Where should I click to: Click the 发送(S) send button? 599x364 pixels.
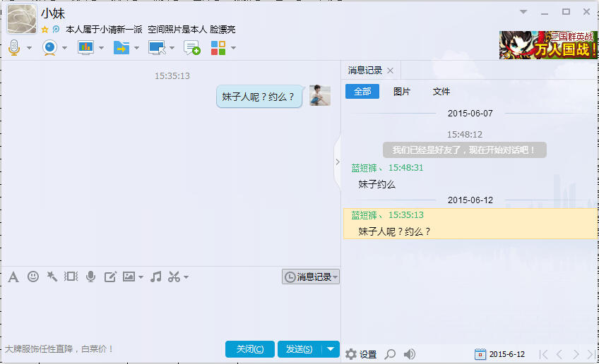click(299, 349)
